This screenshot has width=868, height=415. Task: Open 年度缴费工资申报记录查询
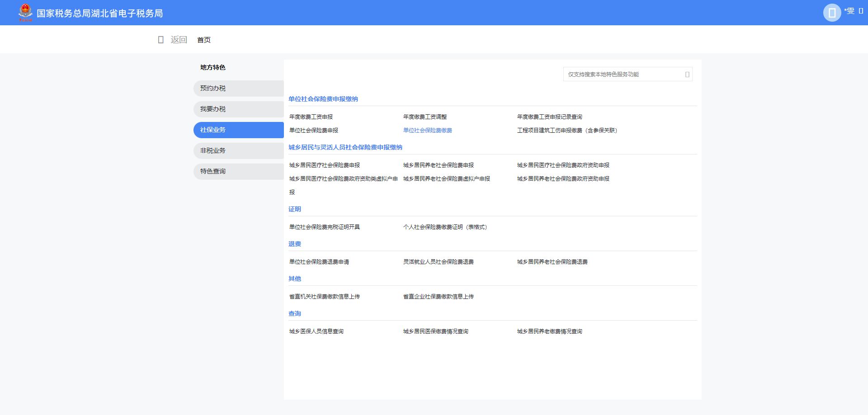coord(550,117)
